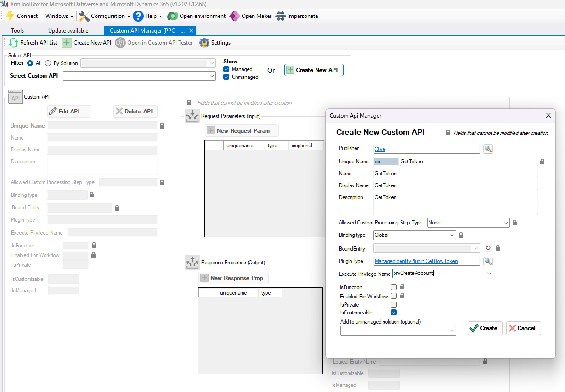
Task: Open the Configuration tools icon
Action: (84, 16)
